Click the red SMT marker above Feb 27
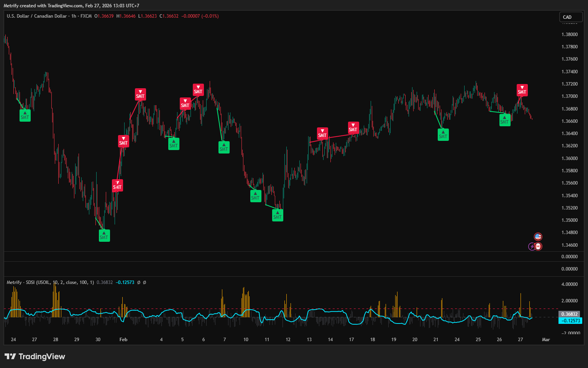588x368 pixels. tap(522, 90)
